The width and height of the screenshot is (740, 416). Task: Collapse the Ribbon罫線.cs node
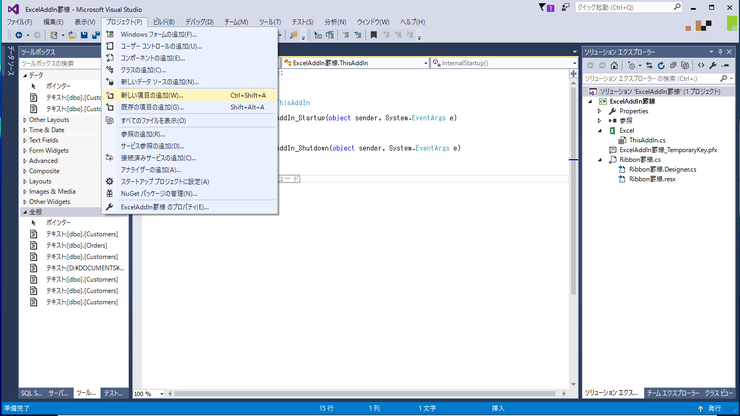point(600,160)
